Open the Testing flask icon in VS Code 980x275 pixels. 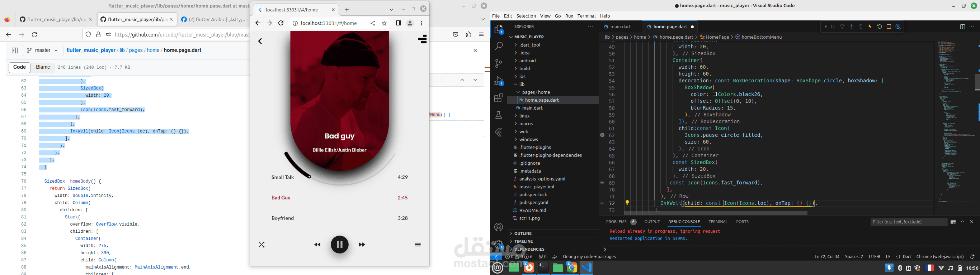coord(499,115)
